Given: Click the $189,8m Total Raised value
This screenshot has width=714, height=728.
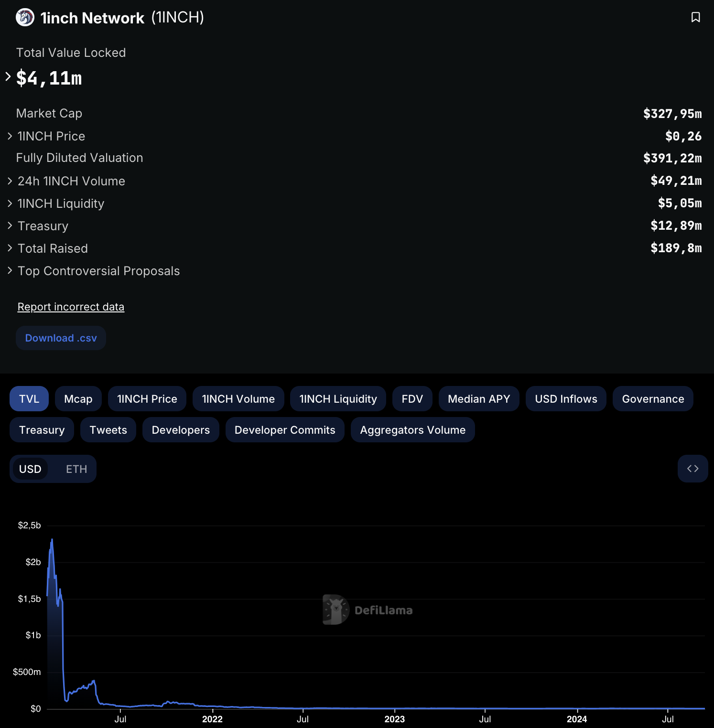Looking at the screenshot, I should pos(676,248).
